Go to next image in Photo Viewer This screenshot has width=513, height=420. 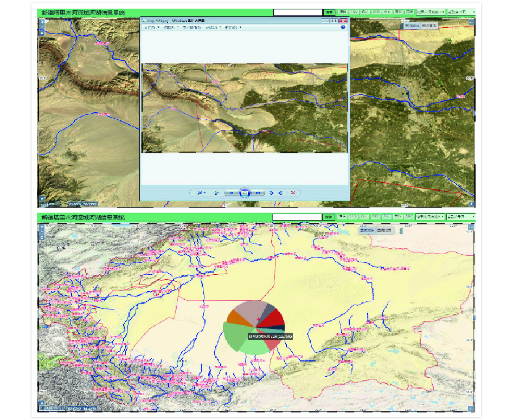[258, 193]
